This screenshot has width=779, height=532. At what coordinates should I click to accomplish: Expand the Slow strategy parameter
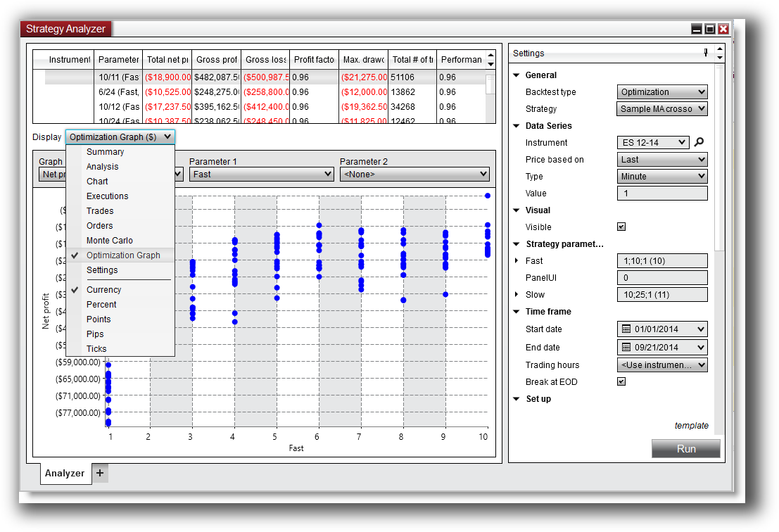click(517, 294)
